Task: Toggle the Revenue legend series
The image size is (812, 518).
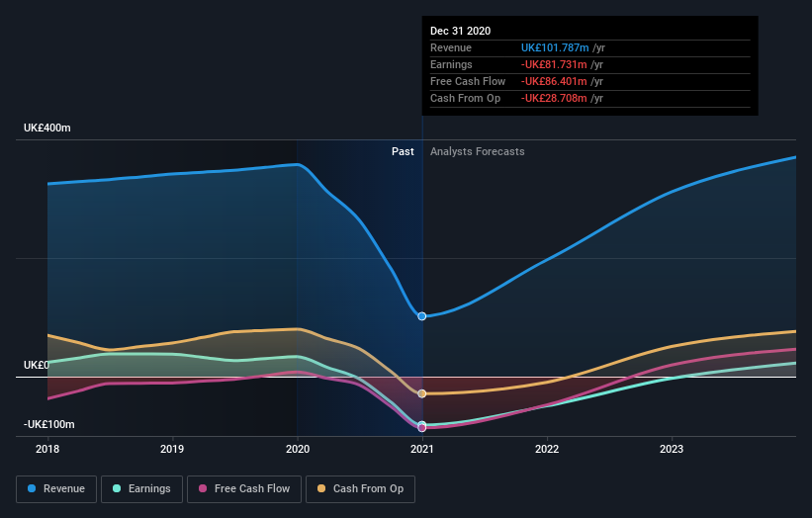Action: [x=56, y=489]
